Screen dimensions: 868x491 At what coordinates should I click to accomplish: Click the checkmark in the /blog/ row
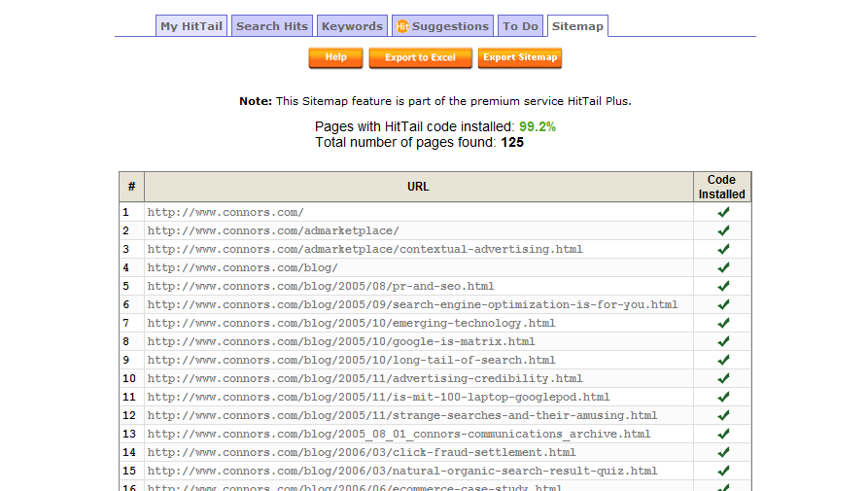(723, 267)
